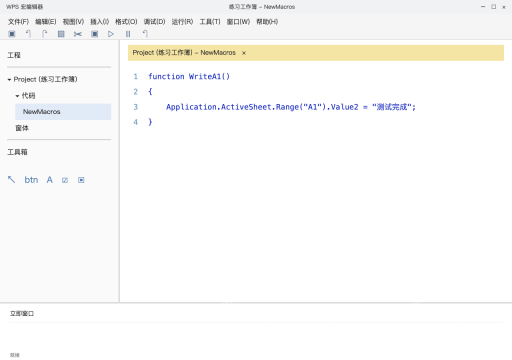The height and width of the screenshot is (360, 512).
Task: Open the 运行(R) menu
Action: [x=182, y=22]
